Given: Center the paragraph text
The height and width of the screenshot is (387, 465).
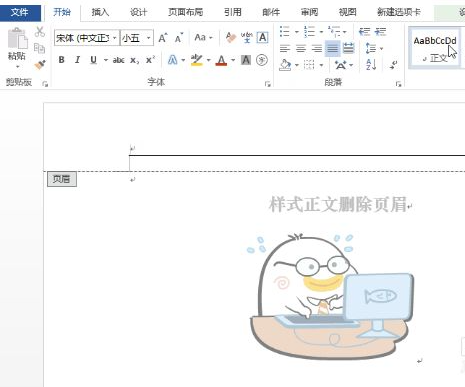Looking at the screenshot, I should [x=301, y=49].
